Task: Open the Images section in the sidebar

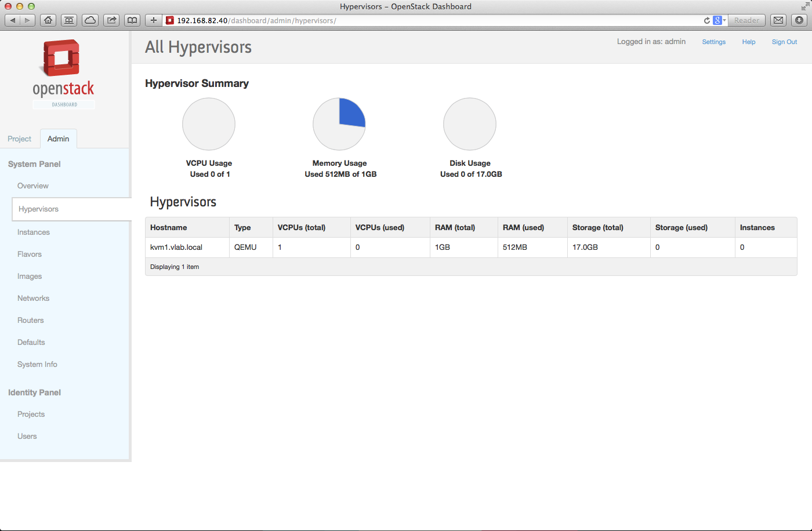Action: [x=30, y=277]
